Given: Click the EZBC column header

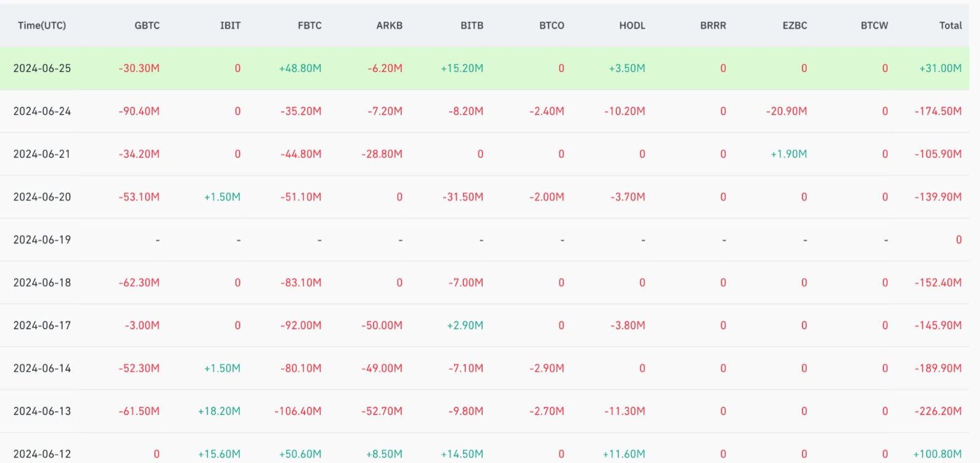Looking at the screenshot, I should point(794,25).
